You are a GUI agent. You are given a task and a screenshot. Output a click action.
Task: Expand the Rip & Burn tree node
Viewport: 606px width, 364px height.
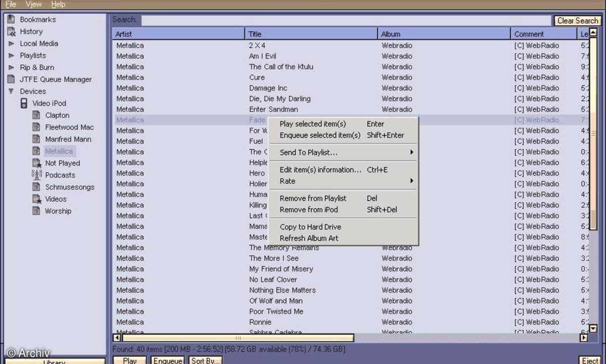pos(11,67)
